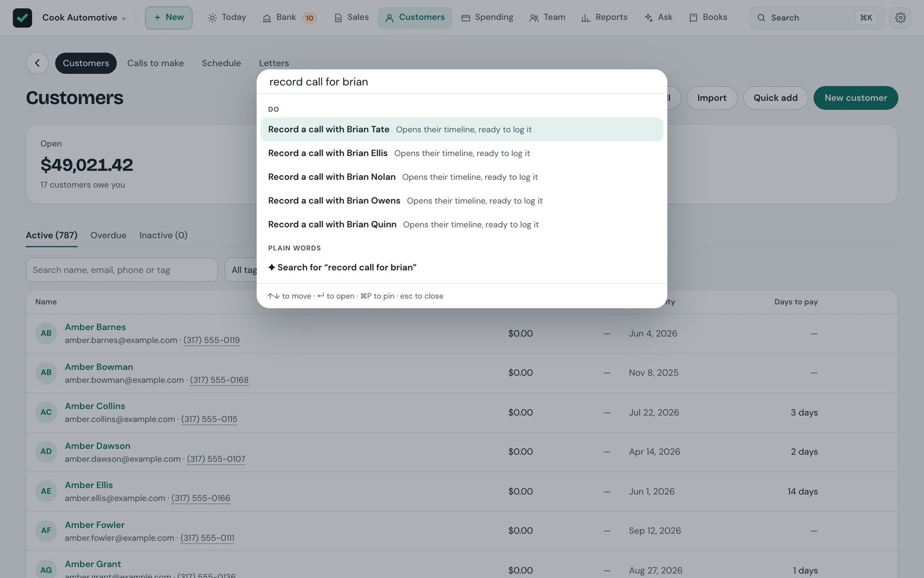Screen dimensions: 924x578
Task: Open the settings gear icon
Action: [900, 18]
